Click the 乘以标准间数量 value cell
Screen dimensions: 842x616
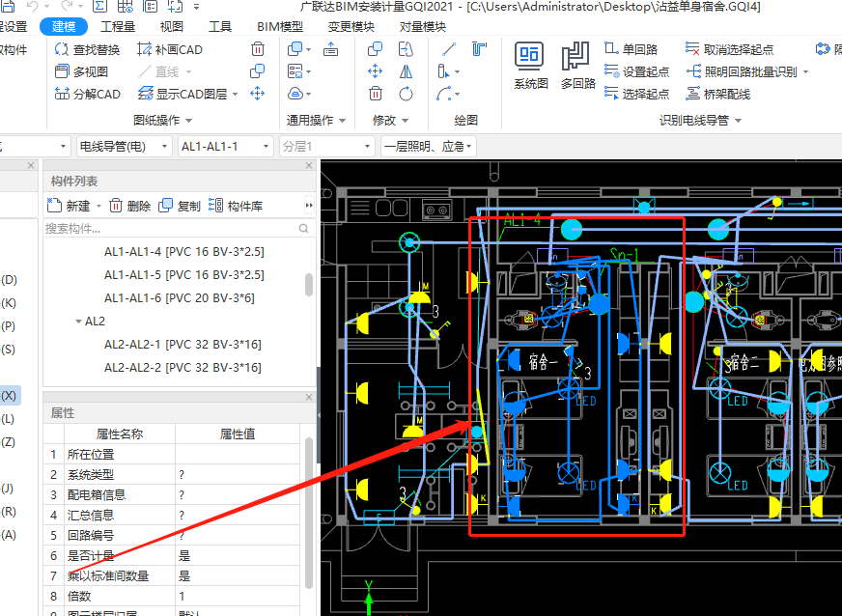[x=238, y=575]
